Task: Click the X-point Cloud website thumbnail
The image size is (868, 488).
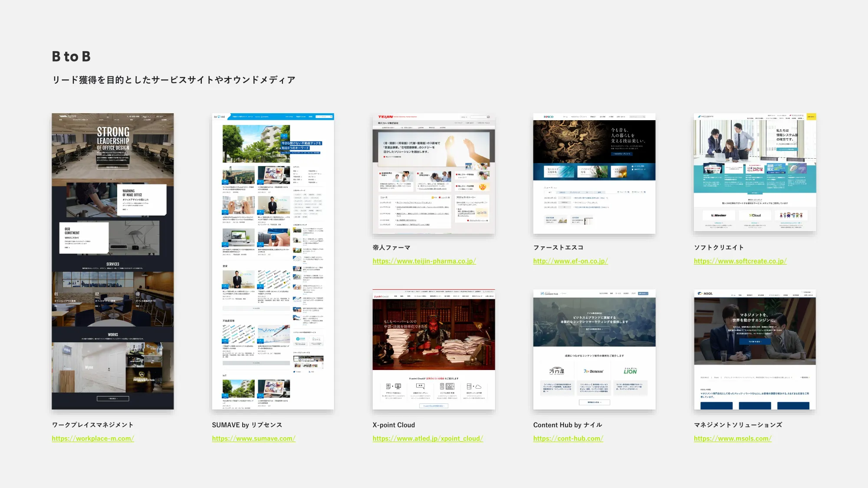Action: [434, 350]
